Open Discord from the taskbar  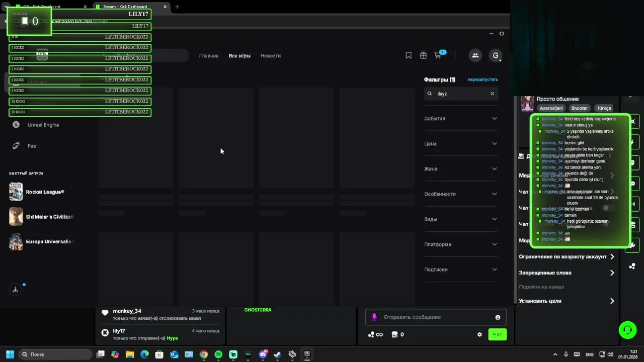click(263, 354)
